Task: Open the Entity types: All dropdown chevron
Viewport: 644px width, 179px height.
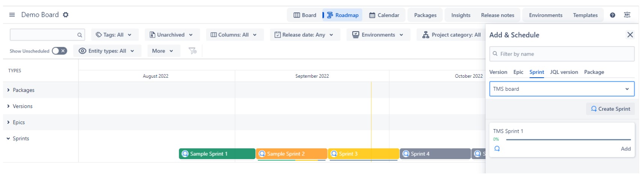Action: (x=132, y=51)
